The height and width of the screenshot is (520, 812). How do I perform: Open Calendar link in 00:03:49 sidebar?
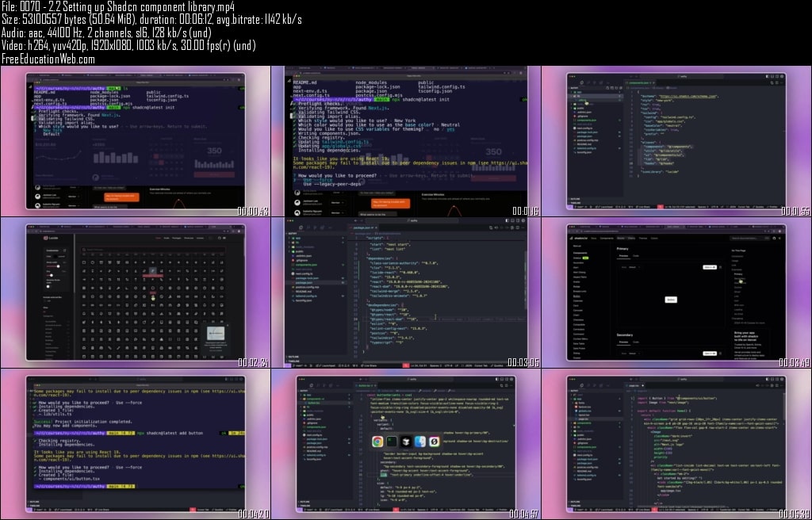tap(578, 301)
